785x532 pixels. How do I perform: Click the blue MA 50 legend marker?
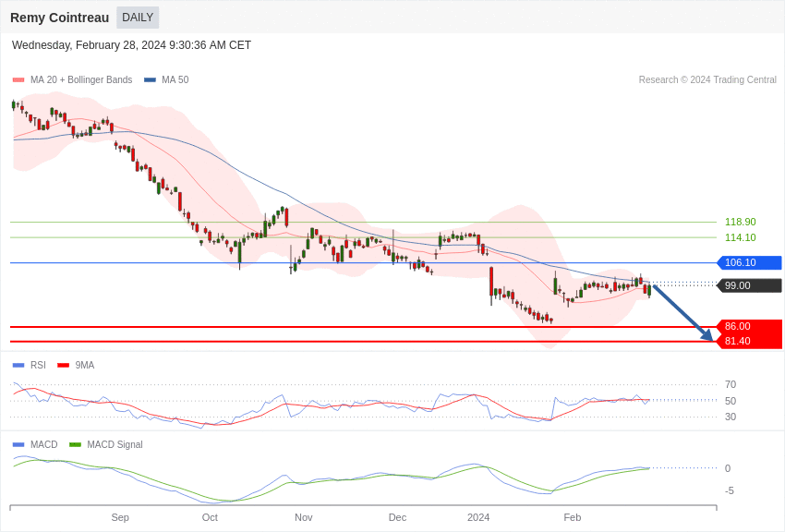[x=150, y=80]
